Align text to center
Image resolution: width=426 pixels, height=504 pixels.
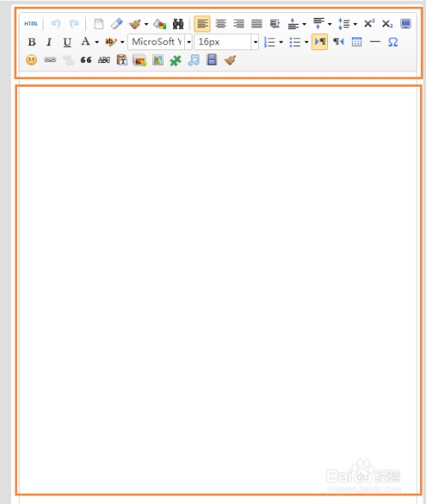point(221,24)
